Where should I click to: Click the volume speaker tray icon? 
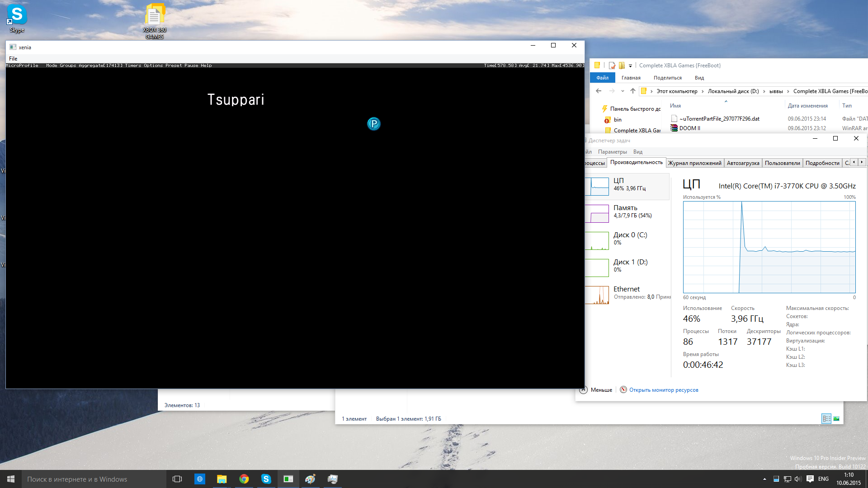pos(798,479)
